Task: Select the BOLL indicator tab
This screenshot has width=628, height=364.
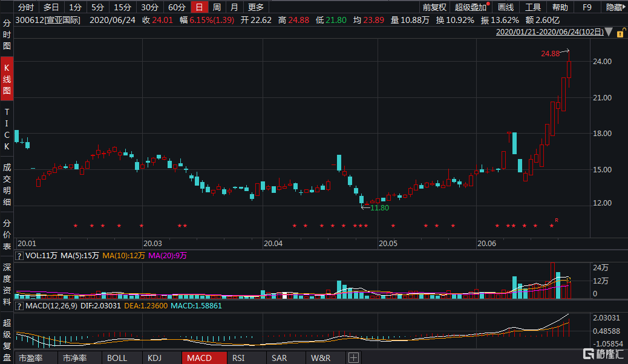Action: [117, 358]
